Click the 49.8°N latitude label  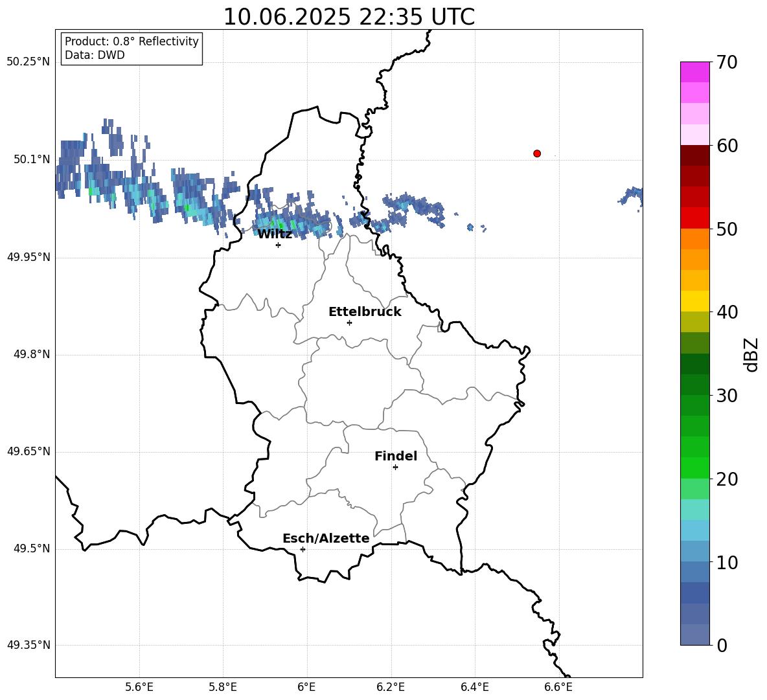[31, 354]
